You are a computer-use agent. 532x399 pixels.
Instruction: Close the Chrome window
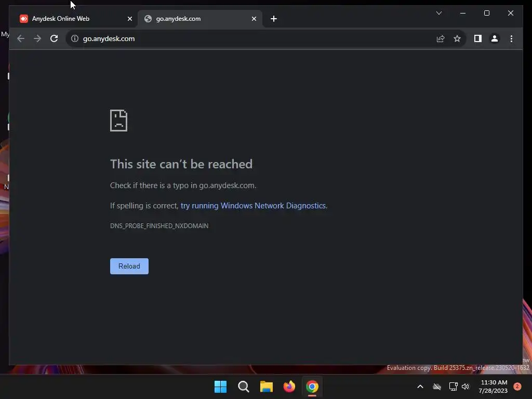[510, 13]
